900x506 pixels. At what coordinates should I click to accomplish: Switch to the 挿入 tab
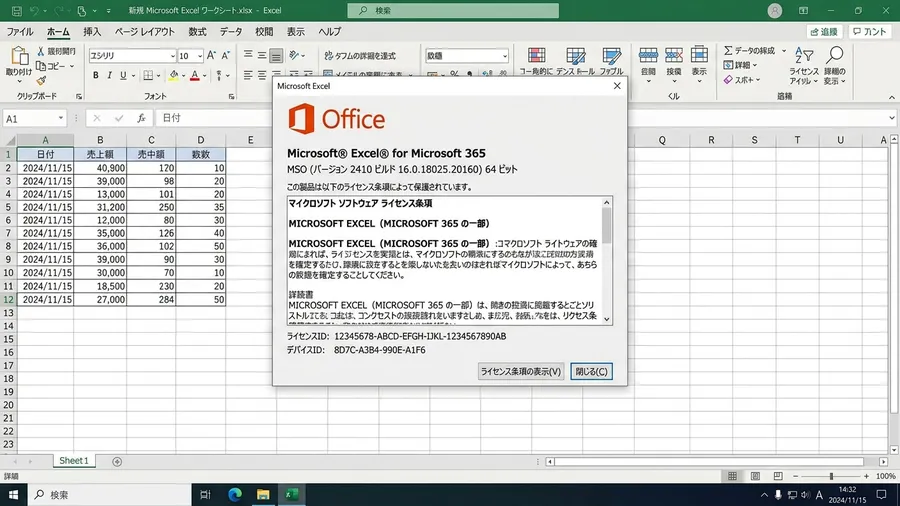[x=92, y=32]
